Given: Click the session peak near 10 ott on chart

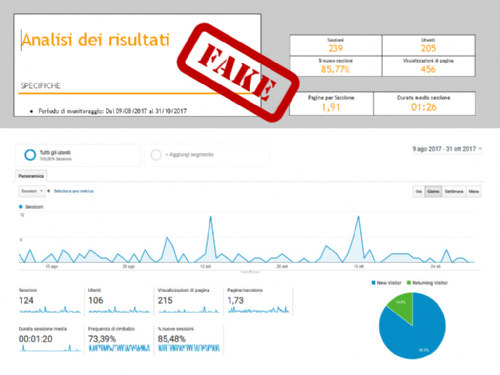Looking at the screenshot, I should tap(359, 217).
